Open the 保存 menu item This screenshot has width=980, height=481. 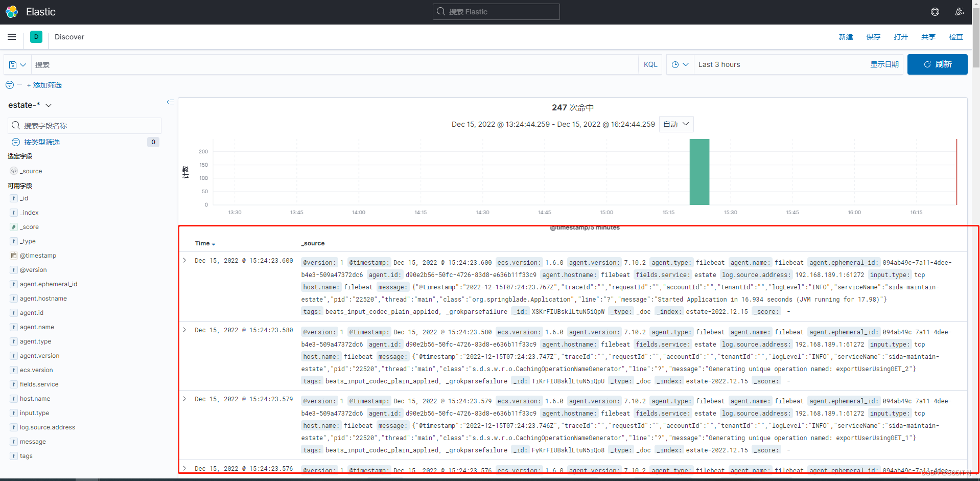[x=873, y=37]
